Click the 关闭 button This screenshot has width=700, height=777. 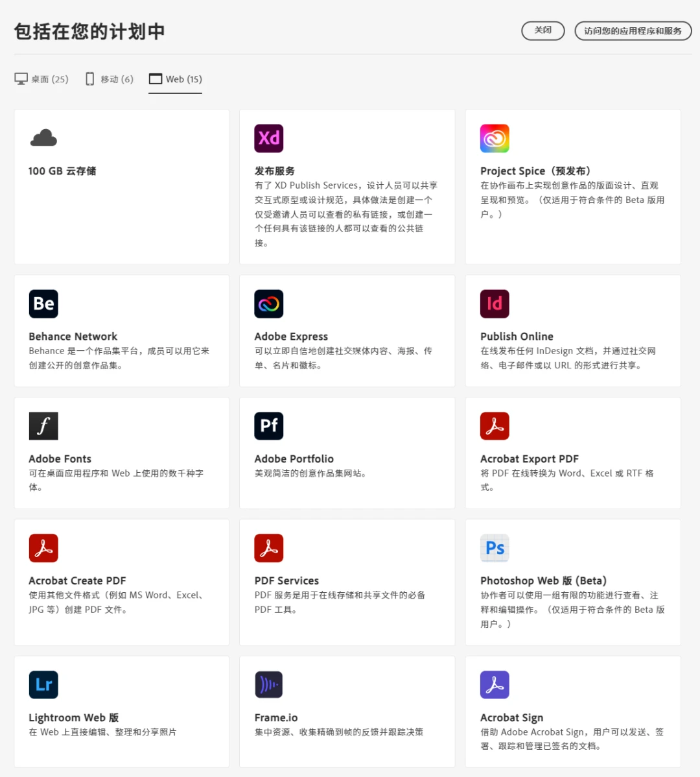543,30
